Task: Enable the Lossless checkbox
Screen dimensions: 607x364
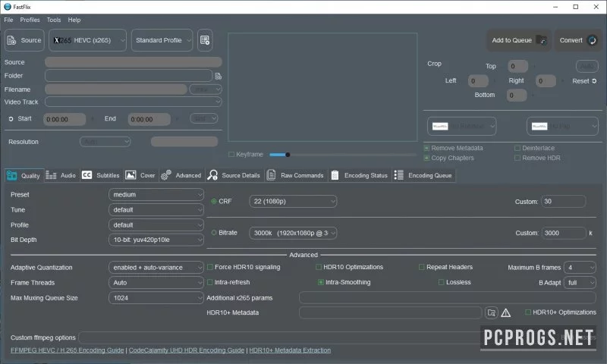Action: tap(441, 282)
